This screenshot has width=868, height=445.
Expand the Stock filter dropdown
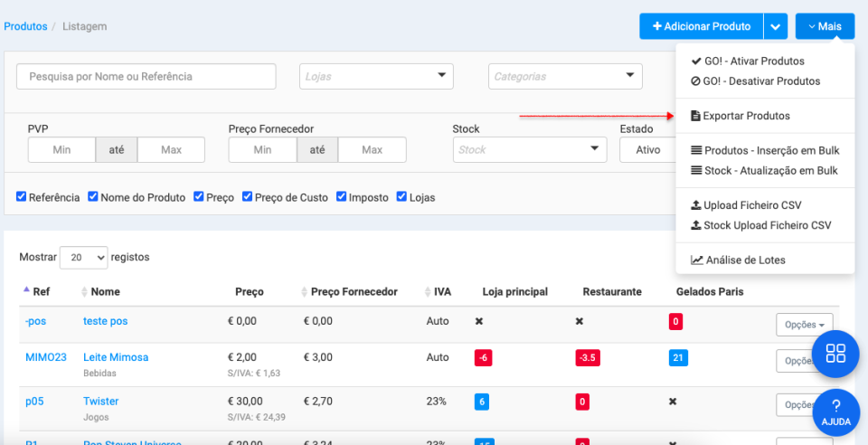click(529, 149)
